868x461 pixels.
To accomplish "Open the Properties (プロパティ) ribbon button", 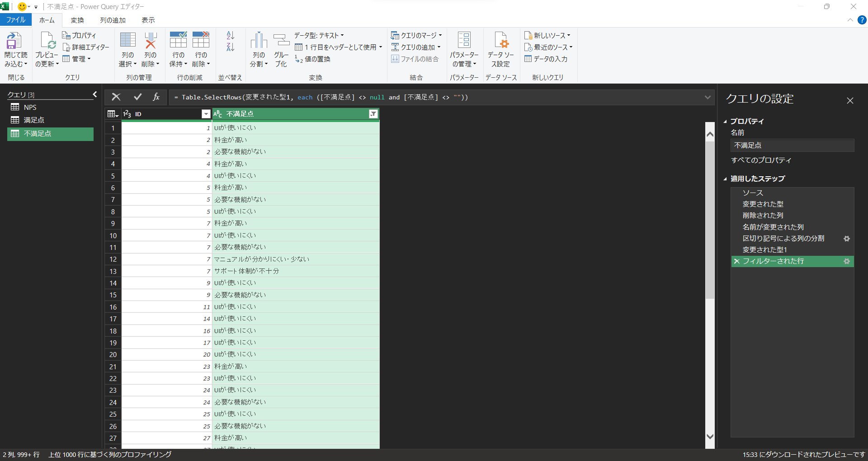I will pyautogui.click(x=79, y=35).
